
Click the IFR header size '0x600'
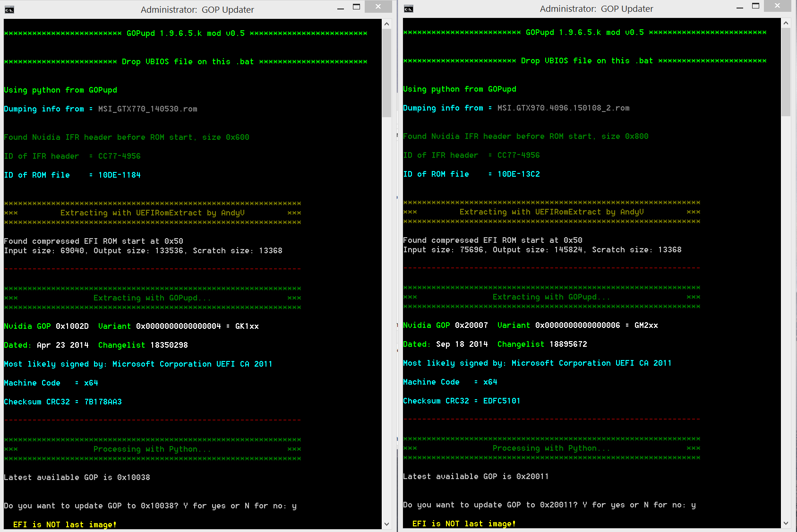[238, 137]
